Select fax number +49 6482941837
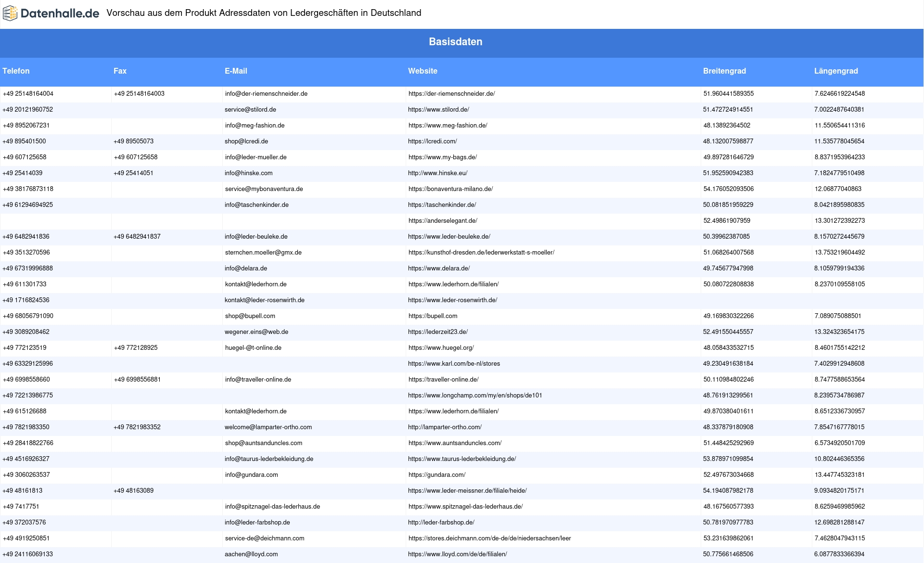The width and height of the screenshot is (924, 563). (137, 237)
